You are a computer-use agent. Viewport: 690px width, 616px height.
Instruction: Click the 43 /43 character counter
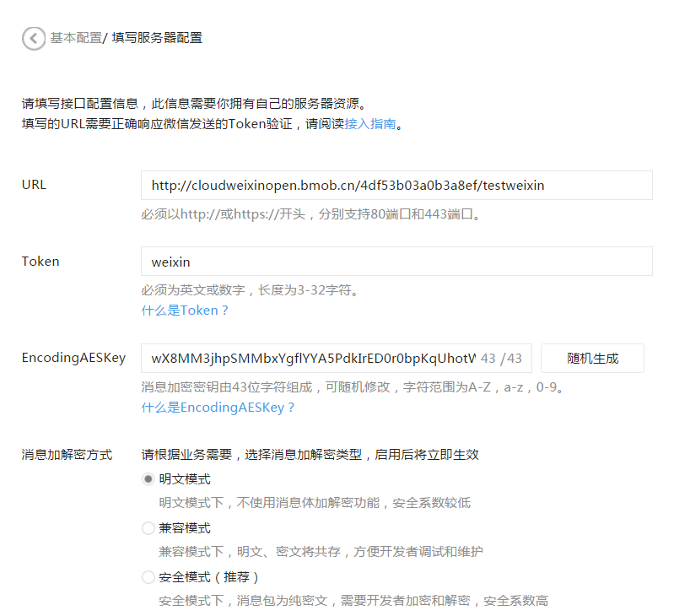501,359
